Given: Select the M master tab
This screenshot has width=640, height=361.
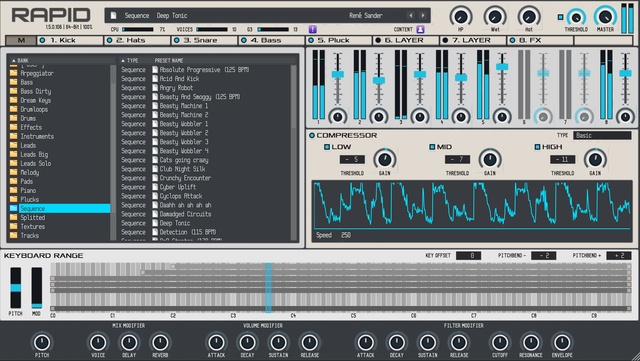Looking at the screenshot, I should [21, 40].
